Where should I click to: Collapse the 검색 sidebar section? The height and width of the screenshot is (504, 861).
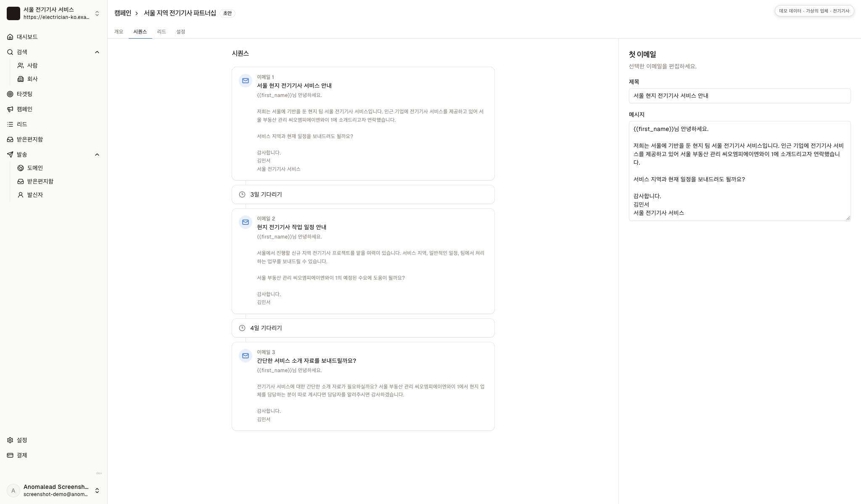coord(97,52)
